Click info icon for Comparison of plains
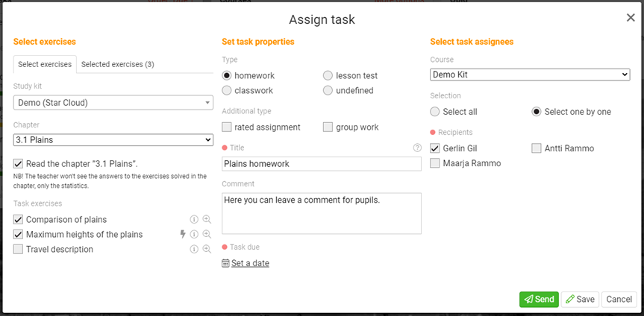Screen dimensions: 644x316 tap(194, 220)
